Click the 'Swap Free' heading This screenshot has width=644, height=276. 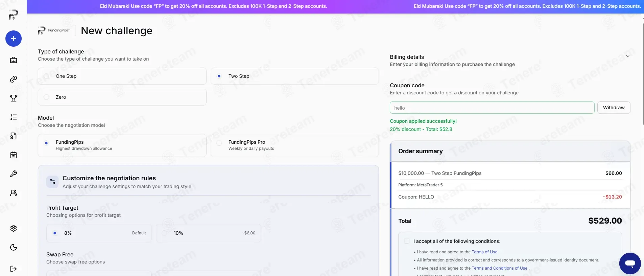(x=60, y=254)
